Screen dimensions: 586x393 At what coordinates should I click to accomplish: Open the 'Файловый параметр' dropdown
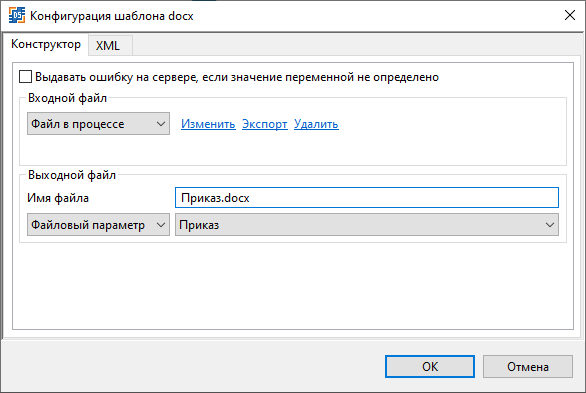(98, 225)
